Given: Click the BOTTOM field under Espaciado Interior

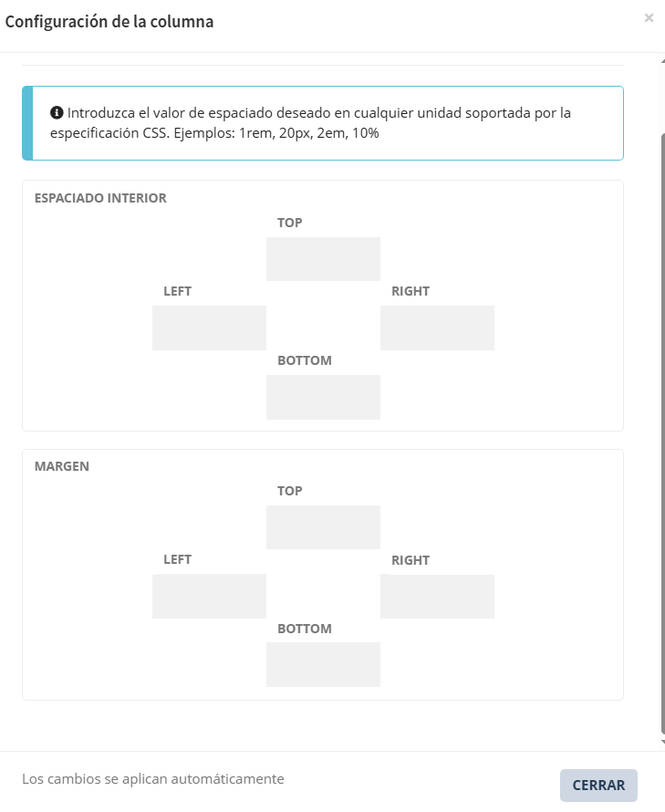Looking at the screenshot, I should [323, 397].
